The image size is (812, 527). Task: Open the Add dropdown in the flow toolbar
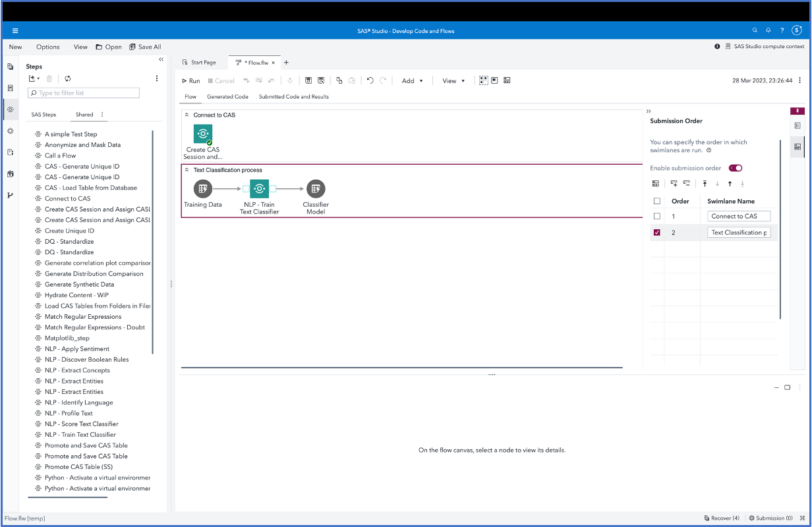(x=412, y=80)
